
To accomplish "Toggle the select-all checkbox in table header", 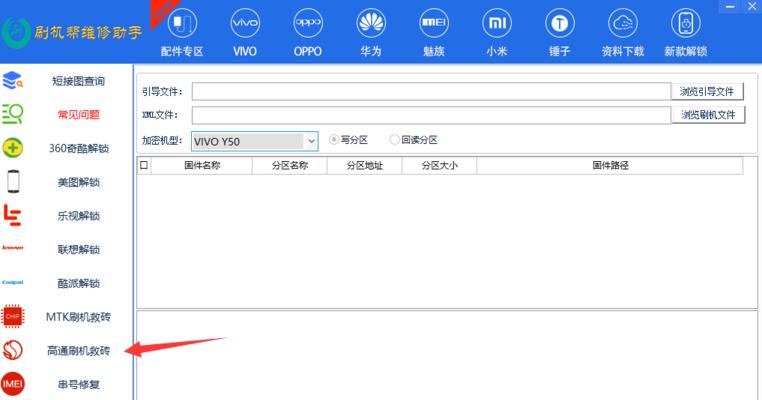I will [144, 165].
